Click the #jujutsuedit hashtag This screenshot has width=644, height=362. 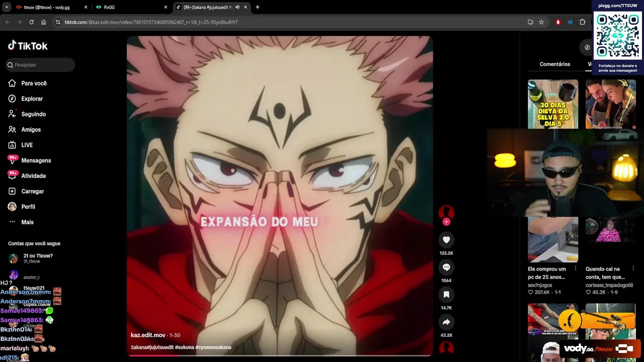click(x=159, y=347)
